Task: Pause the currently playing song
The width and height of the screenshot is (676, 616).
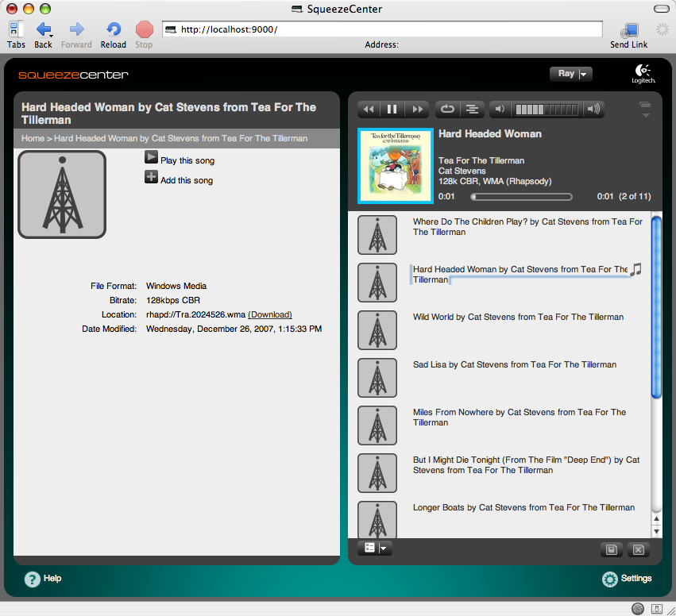Action: (392, 110)
